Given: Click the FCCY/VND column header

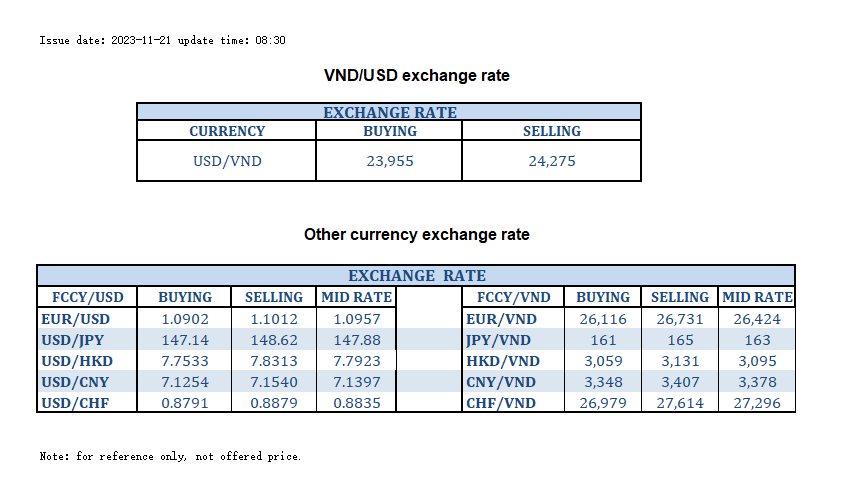Looking at the screenshot, I should [514, 297].
